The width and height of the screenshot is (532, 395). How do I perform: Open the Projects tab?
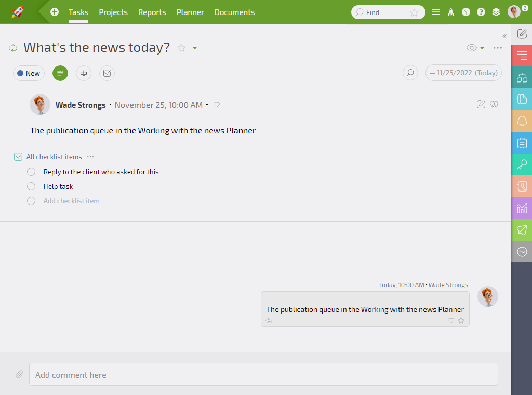(113, 12)
